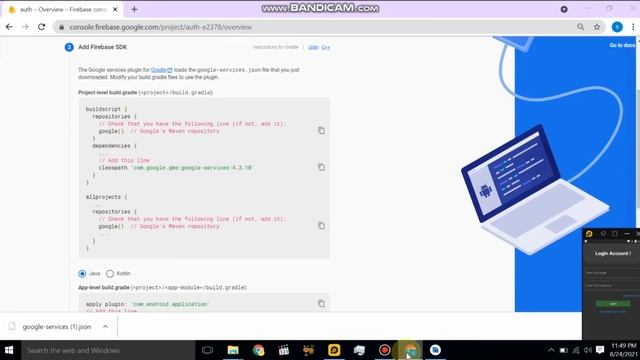Open a new browser tab
640x360 pixels.
coord(134,9)
